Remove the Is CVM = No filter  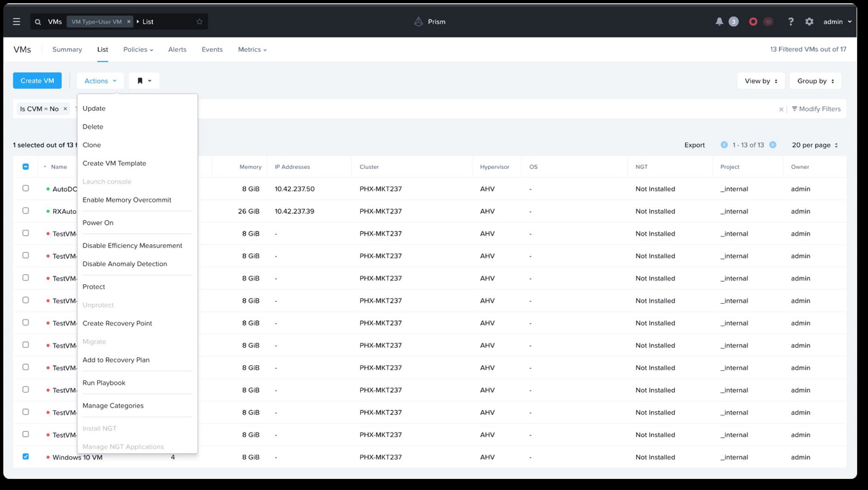(65, 109)
